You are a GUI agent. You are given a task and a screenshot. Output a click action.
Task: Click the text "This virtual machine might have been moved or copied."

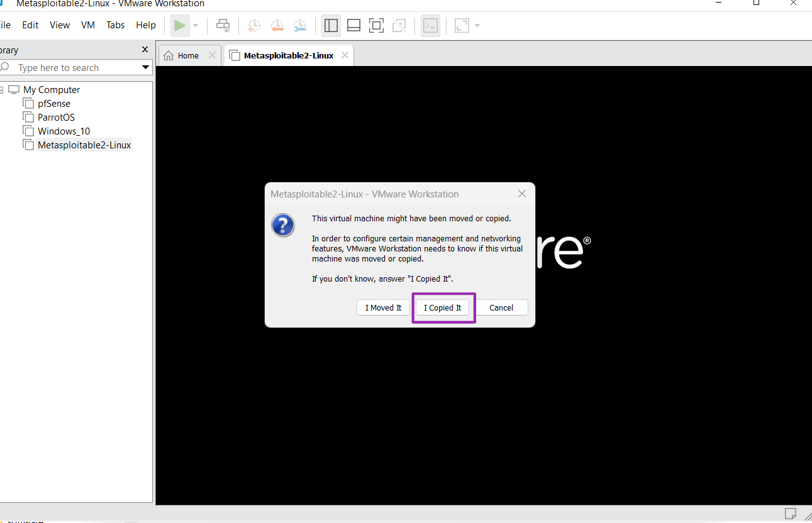point(412,219)
